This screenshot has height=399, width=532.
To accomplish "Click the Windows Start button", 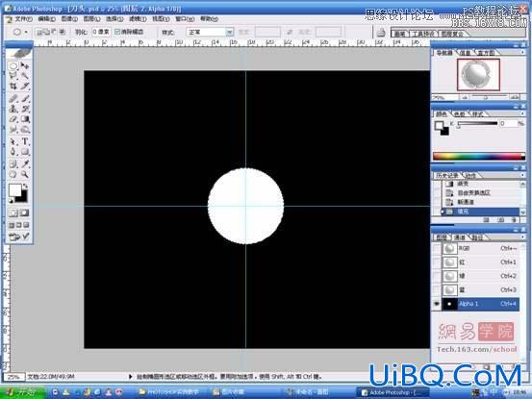I will click(x=23, y=392).
